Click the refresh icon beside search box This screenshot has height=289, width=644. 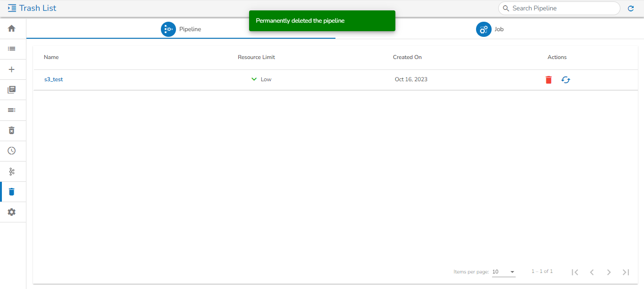(x=631, y=8)
